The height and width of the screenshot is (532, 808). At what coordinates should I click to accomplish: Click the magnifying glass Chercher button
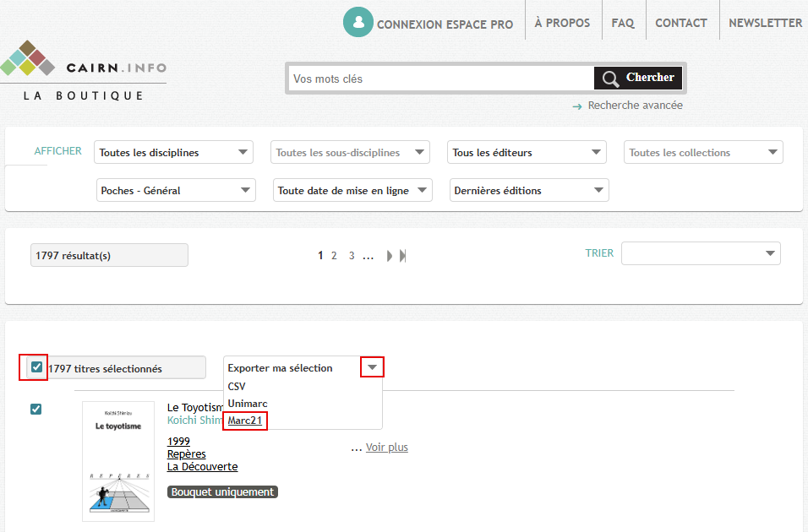(638, 79)
